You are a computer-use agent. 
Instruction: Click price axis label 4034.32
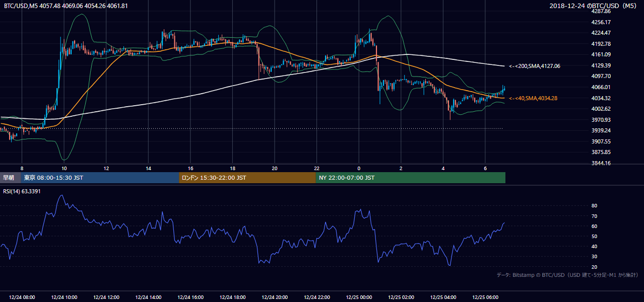601,98
